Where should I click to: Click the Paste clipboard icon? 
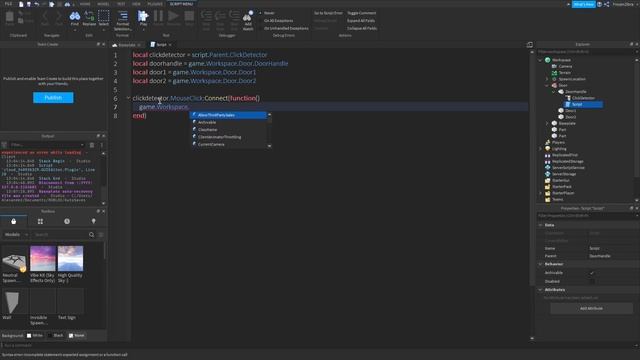[x=9, y=16]
